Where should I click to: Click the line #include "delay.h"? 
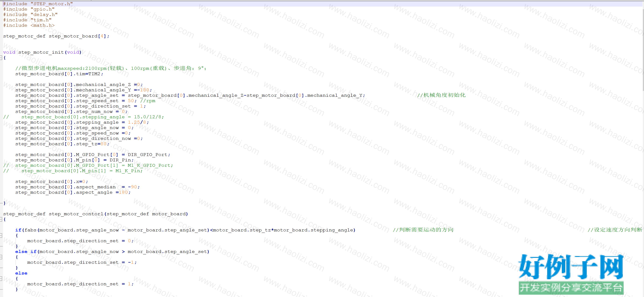(30, 15)
